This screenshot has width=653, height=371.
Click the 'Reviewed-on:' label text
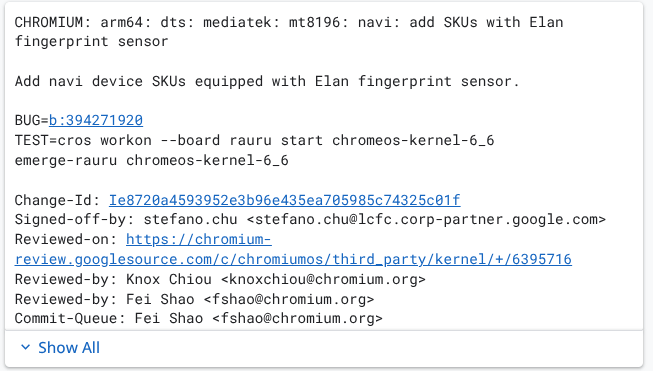point(66,239)
